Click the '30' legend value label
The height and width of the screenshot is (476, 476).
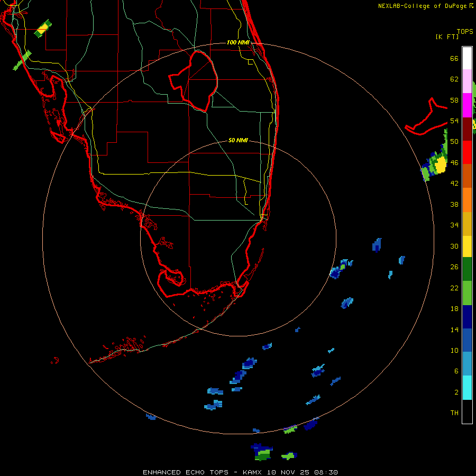[x=454, y=246]
